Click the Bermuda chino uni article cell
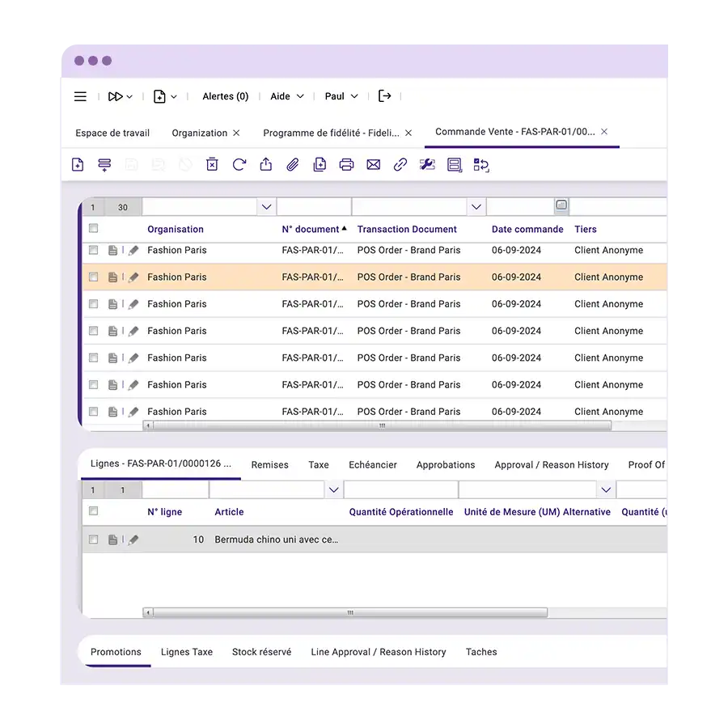 pos(277,540)
